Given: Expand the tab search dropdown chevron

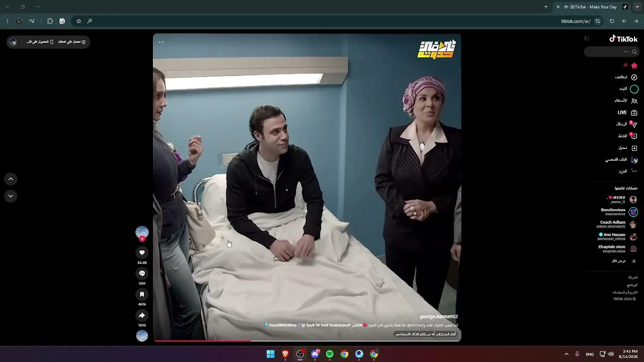Looking at the screenshot, I should (637, 7).
